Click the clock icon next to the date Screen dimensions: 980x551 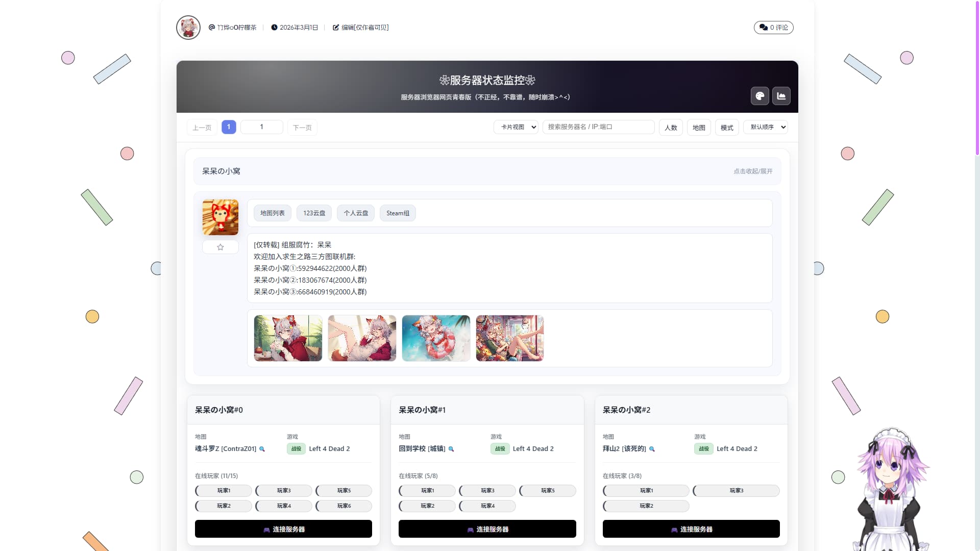point(274,28)
